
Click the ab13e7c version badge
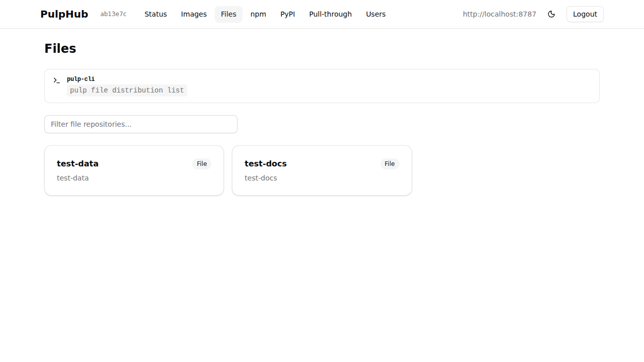(x=113, y=14)
